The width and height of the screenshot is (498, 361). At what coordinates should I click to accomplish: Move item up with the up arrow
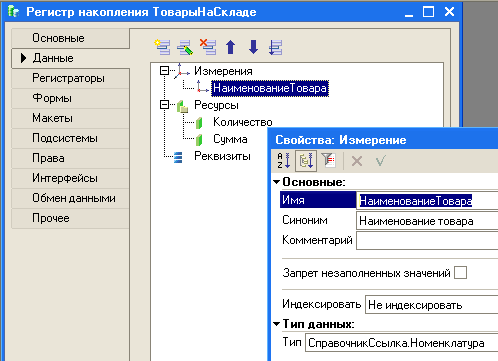(x=231, y=47)
